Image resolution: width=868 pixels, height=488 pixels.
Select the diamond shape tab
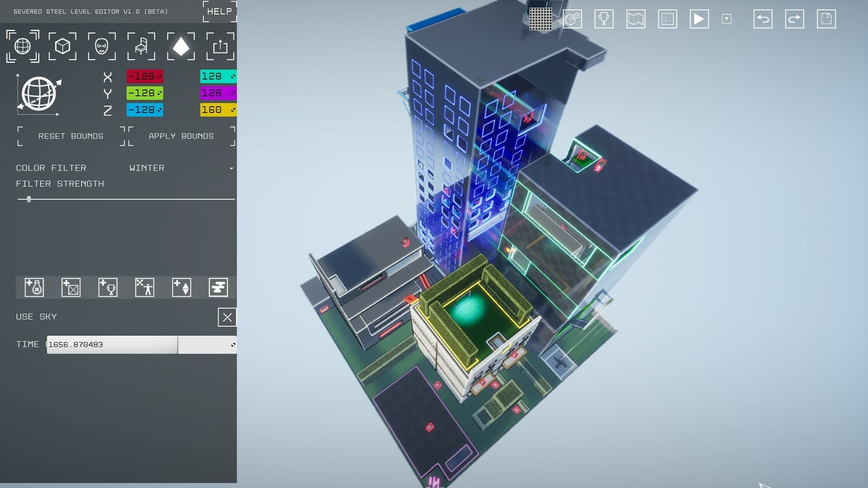181,46
